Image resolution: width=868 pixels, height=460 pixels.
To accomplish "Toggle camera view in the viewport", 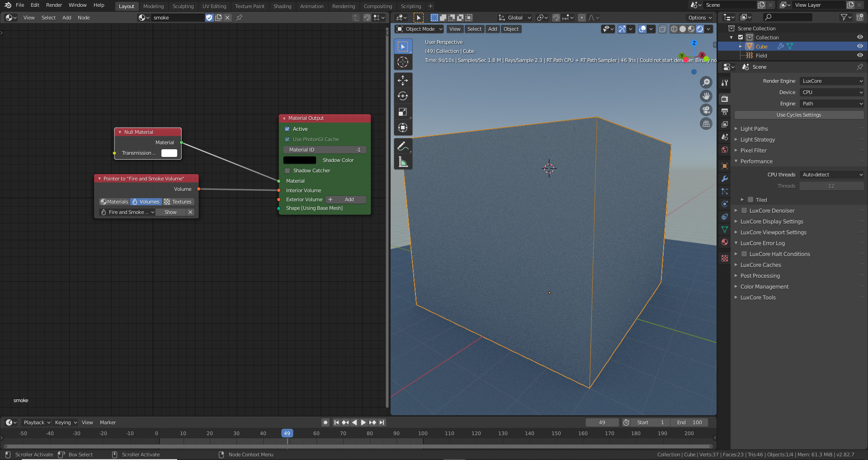I will click(706, 110).
